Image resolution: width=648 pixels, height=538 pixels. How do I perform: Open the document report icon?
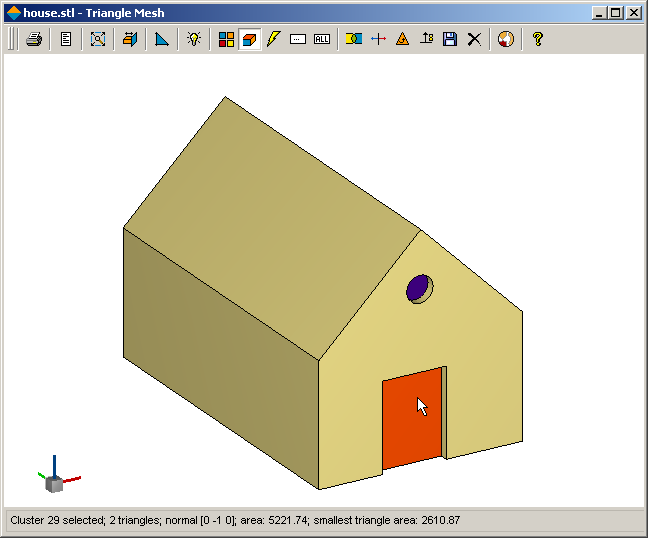tap(66, 39)
